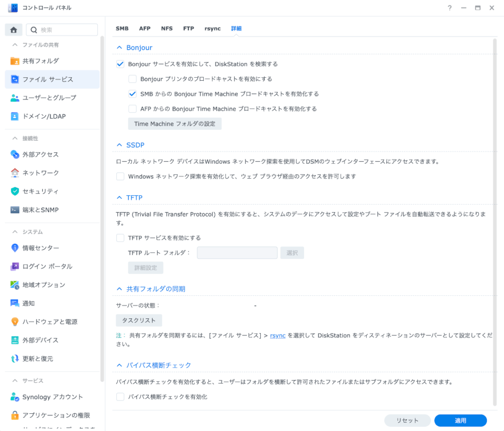Image resolution: width=504 pixels, height=431 pixels.
Task: Open 外部デバイス icon
Action: [15, 340]
